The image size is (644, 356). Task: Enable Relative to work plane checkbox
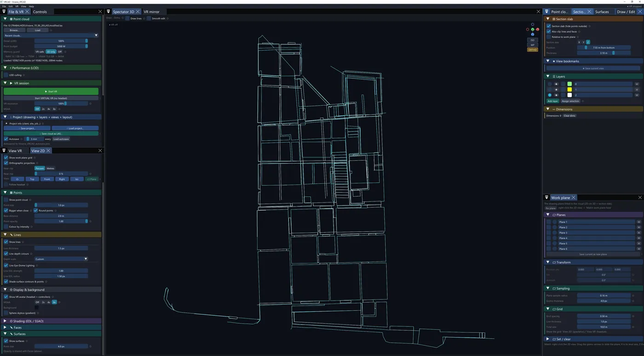(x=549, y=37)
